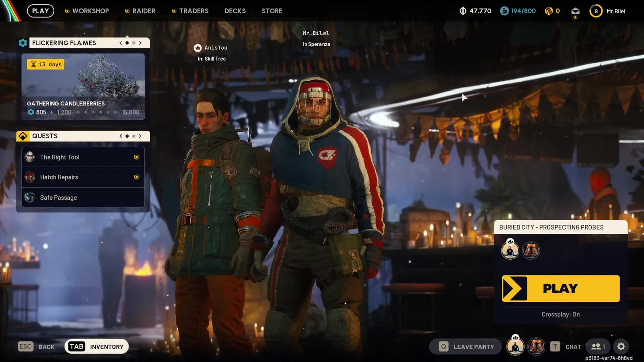This screenshot has width=644, height=362.
Task: Click red-masked teammate avatar in bottom bar
Action: [536, 346]
